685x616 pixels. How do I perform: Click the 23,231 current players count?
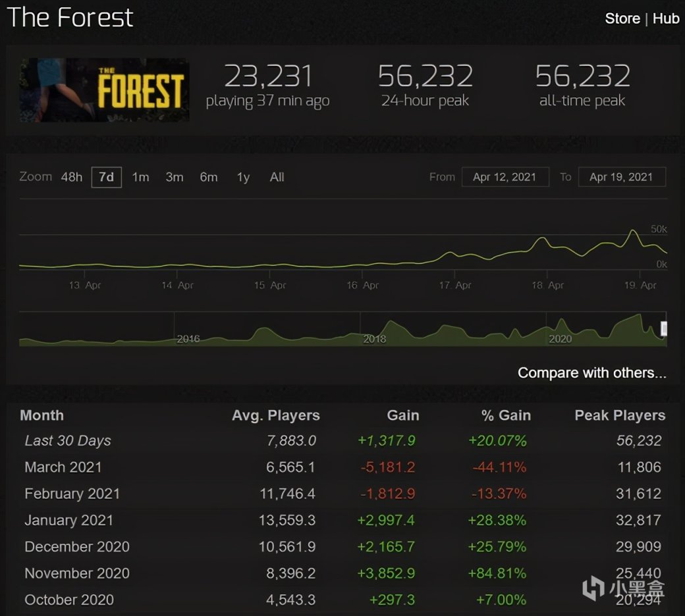(x=268, y=76)
